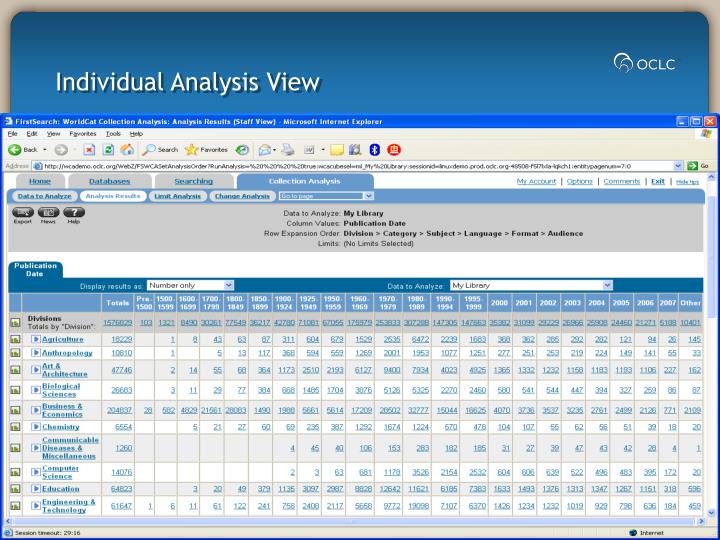Open the News button icon
720x540 pixels.
pos(48,213)
